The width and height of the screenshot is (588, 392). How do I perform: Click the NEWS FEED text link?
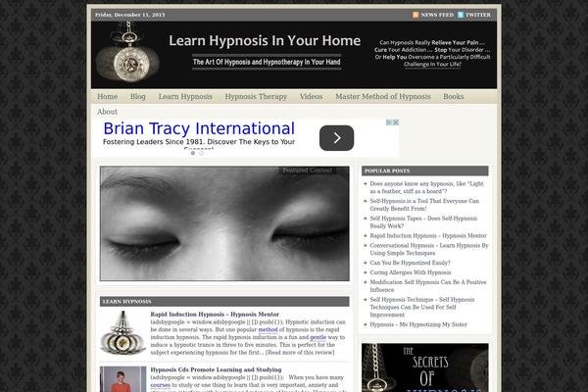(x=437, y=15)
